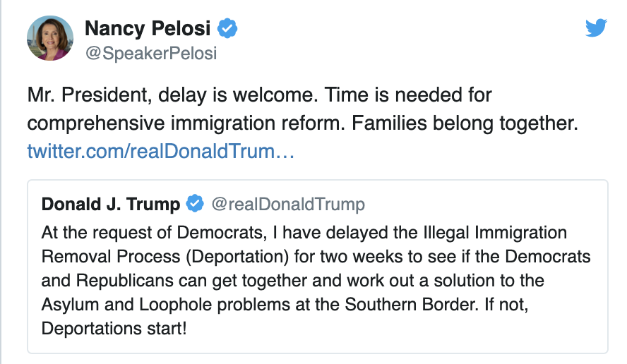
Task: Visit the @SpeakerPelosi handle
Action: (150, 53)
